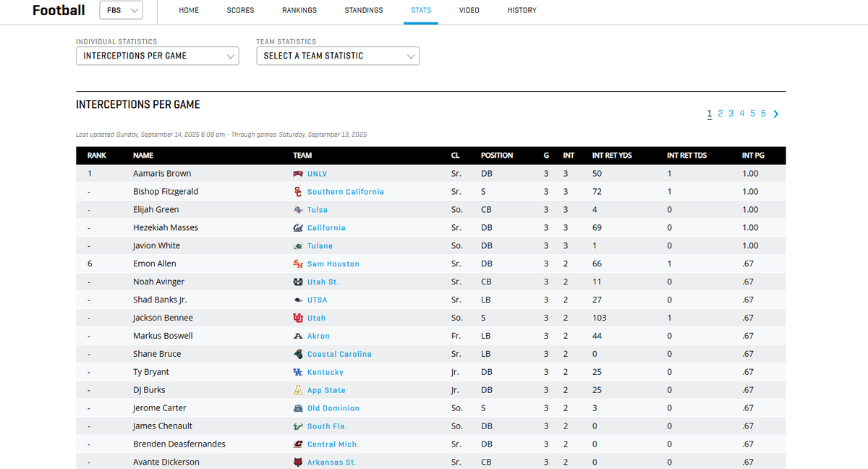This screenshot has height=469, width=868.
Task: Click the Sam Houston team logo
Action: click(297, 263)
